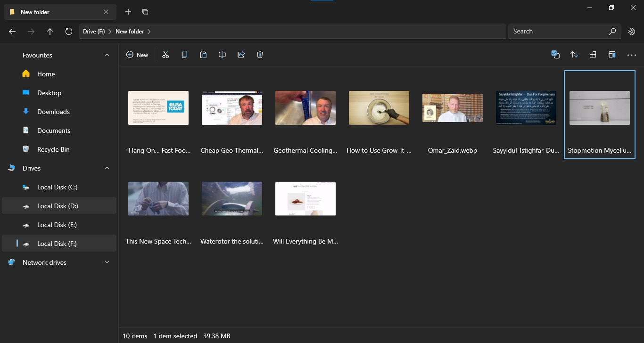
Task: Select the Omar_Zaid.webp thumbnail
Action: coord(453,108)
